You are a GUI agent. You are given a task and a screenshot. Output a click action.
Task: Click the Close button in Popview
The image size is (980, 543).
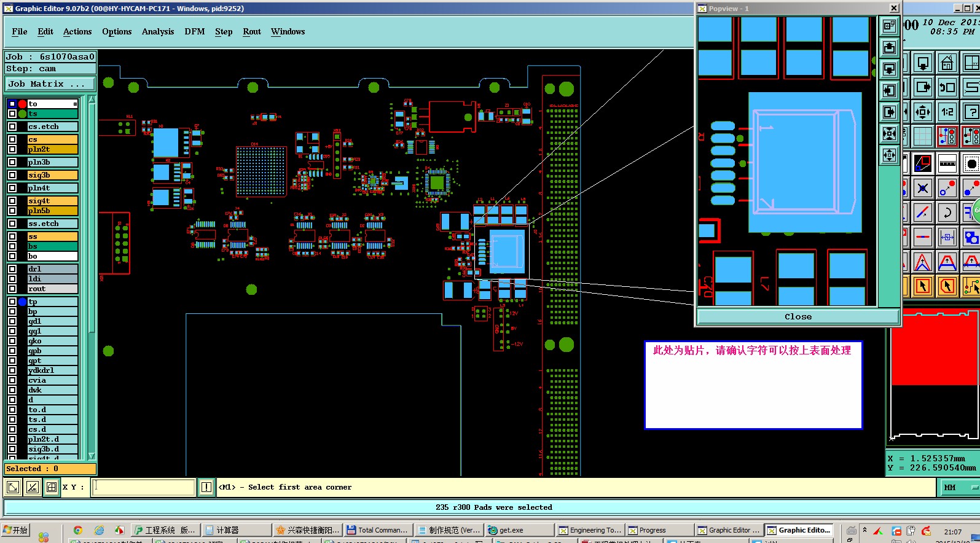798,316
